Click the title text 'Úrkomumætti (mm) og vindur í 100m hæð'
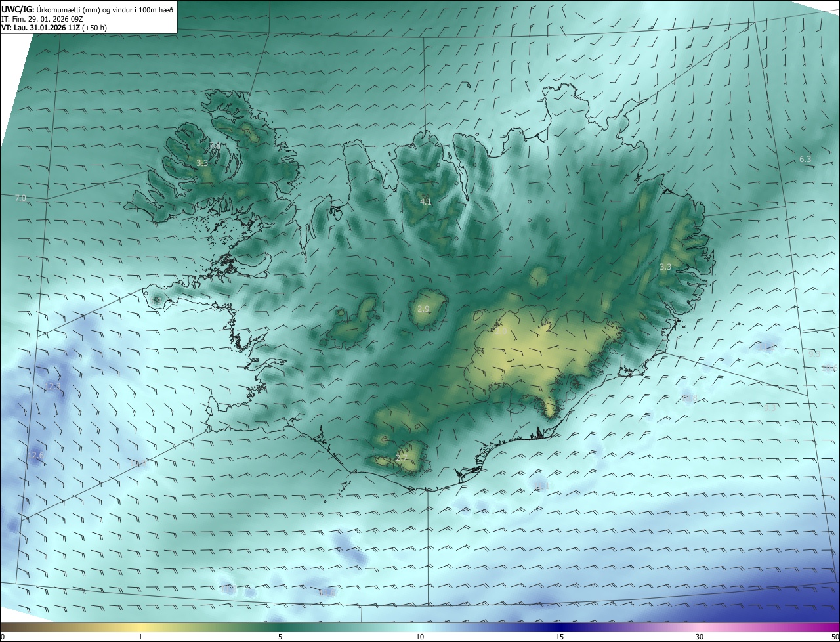The image size is (840, 642). [104, 9]
